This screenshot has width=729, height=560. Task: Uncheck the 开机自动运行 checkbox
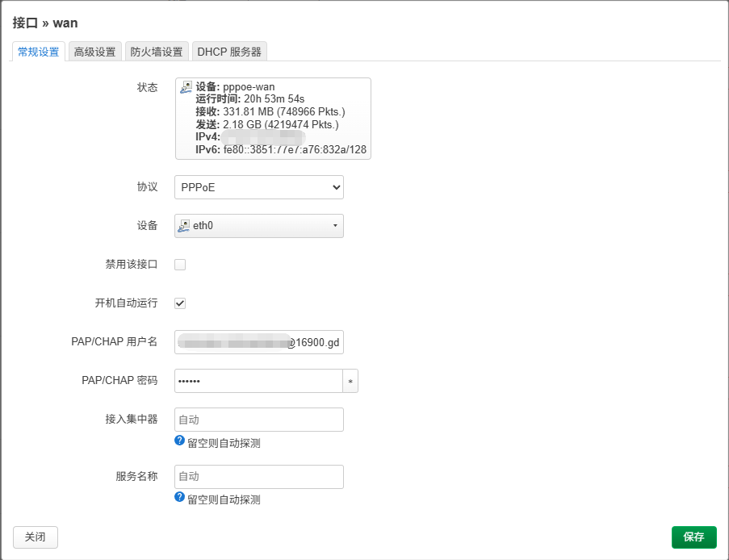(x=180, y=303)
